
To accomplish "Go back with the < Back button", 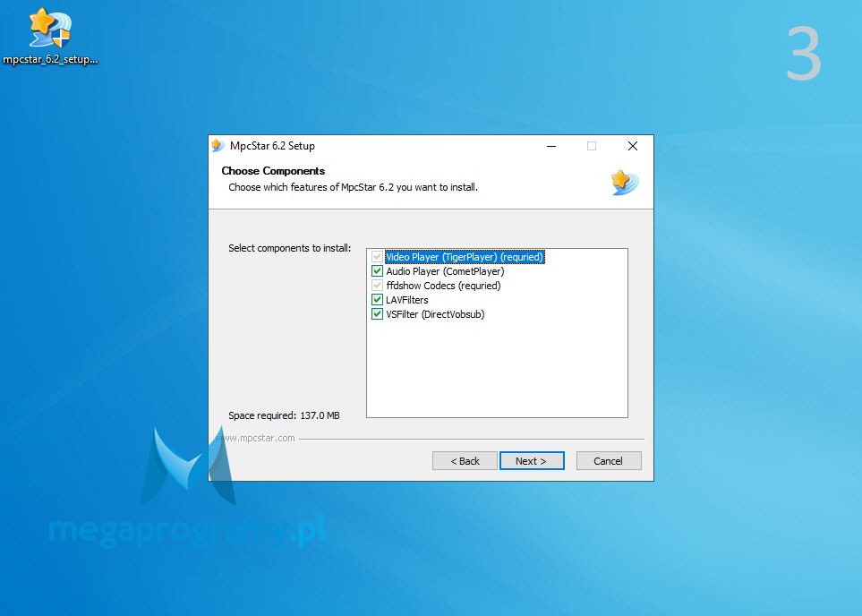I will coord(465,461).
